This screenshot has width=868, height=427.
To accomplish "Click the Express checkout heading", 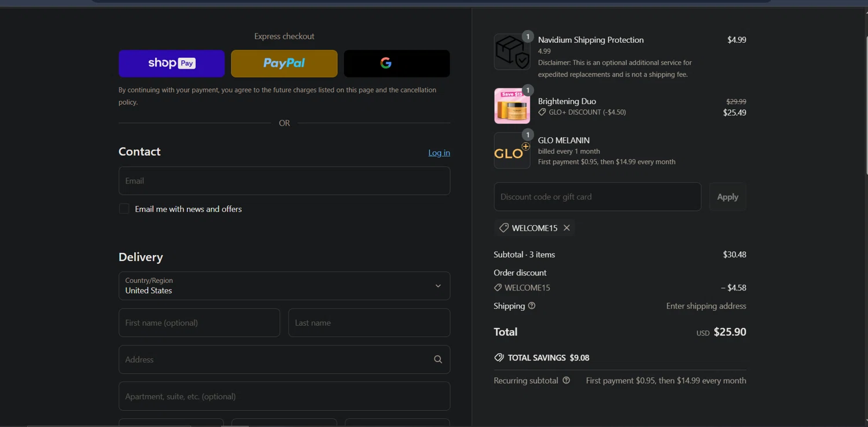I will 284,36.
